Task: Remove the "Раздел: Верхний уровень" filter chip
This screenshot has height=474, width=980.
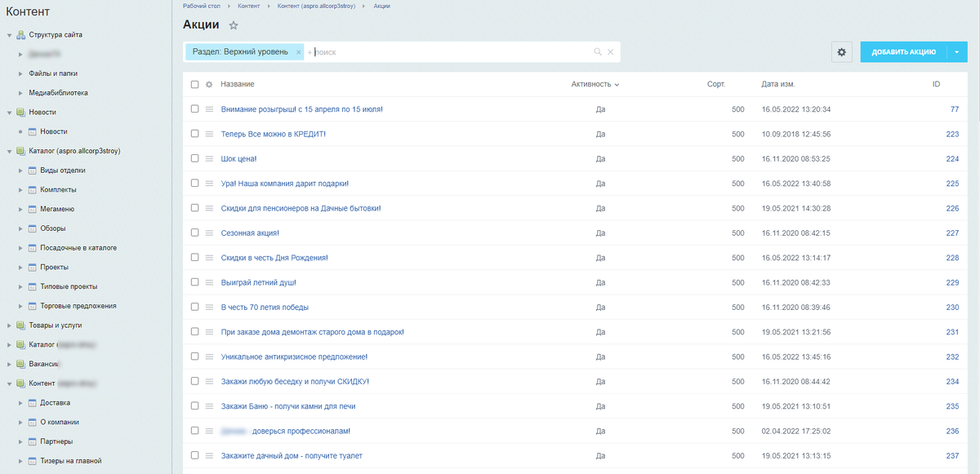Action: [x=299, y=52]
